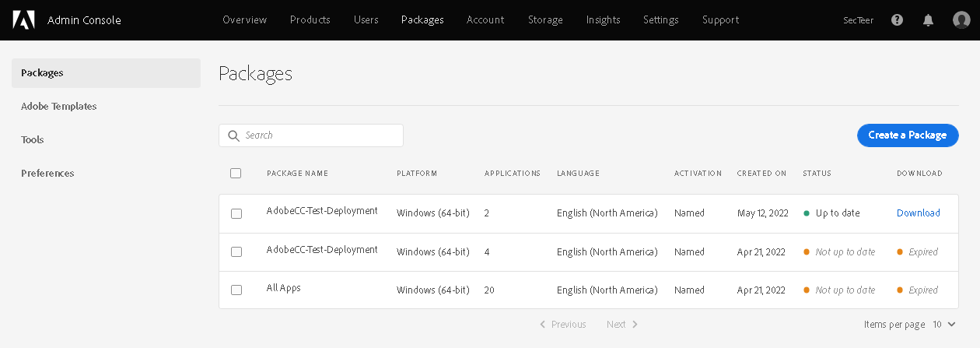Image resolution: width=980 pixels, height=348 pixels.
Task: Click the Download link for the up-to-date package
Action: click(918, 213)
